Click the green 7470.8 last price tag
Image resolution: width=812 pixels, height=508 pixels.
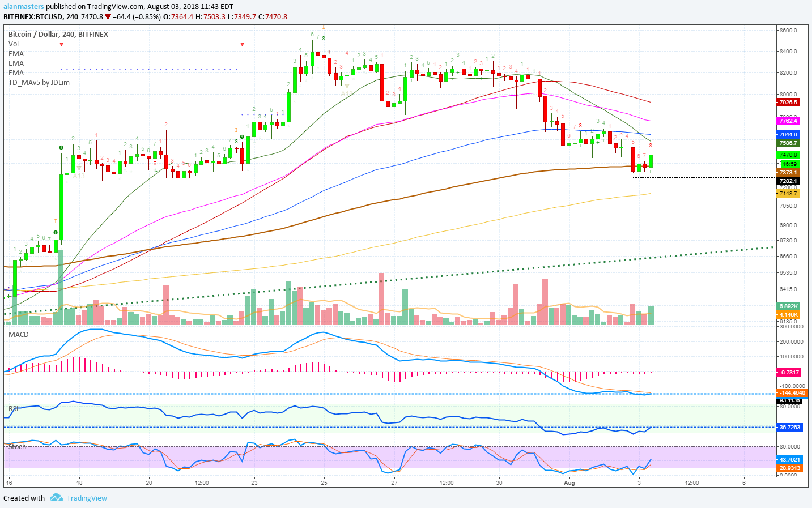click(x=788, y=155)
